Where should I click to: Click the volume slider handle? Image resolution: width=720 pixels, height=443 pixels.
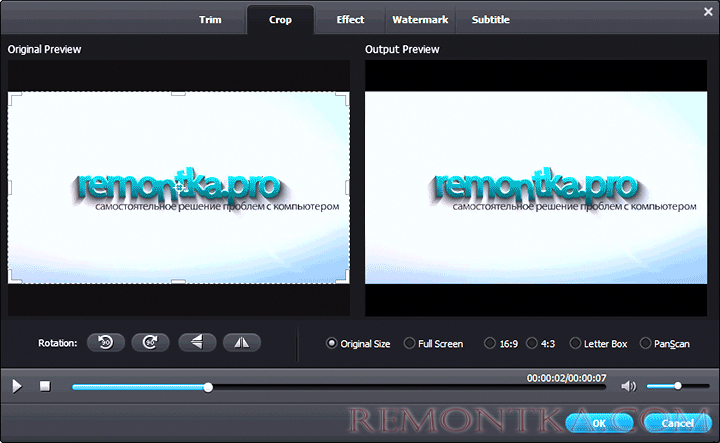(x=678, y=386)
